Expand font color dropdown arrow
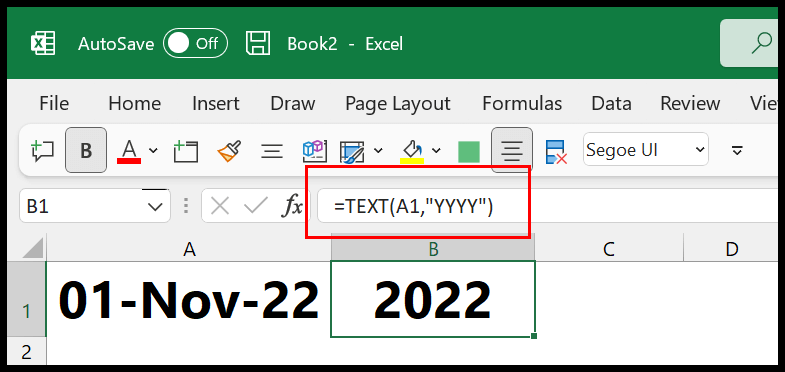This screenshot has height=372, width=785. [153, 150]
